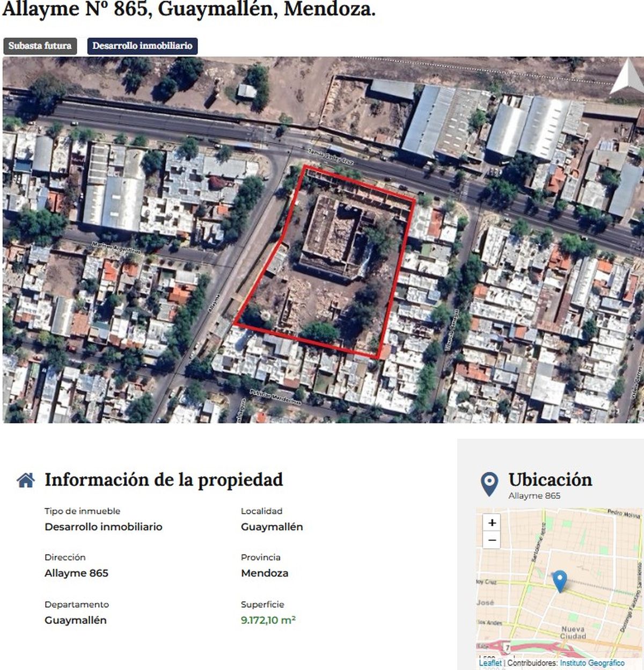Screen dimensions: 644x670
Task: Click the Guaymallén value under Localidad
Action: (x=272, y=527)
